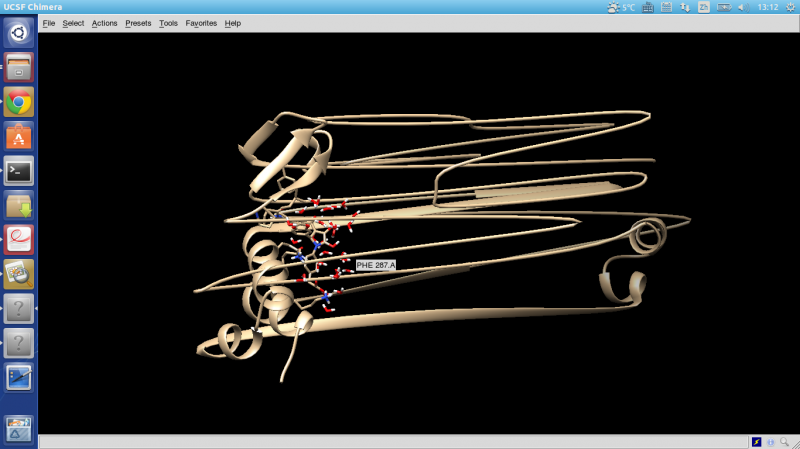
Task: Open the weather indicator showing 5°C
Action: click(x=621, y=7)
